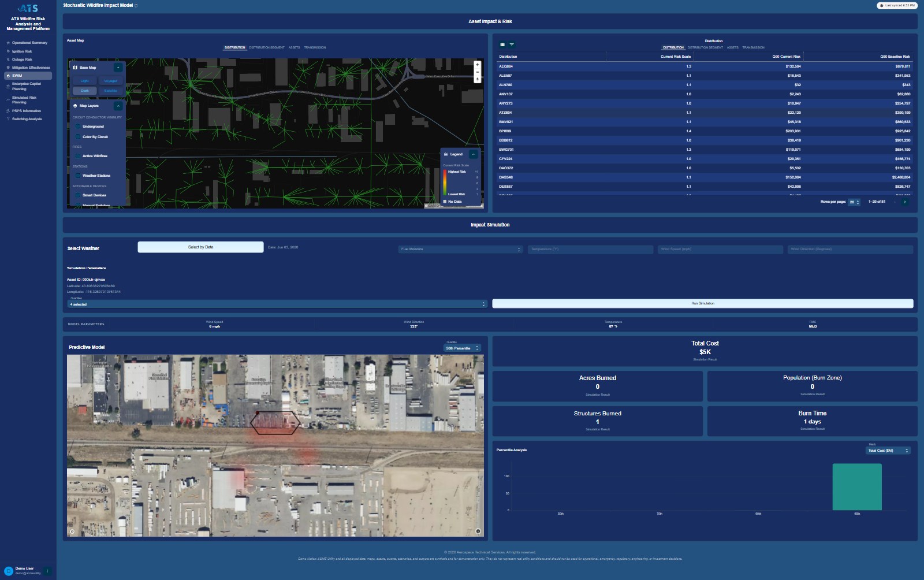Switch the table to the DISTRIBUTION SEGMENT tab

pos(705,47)
